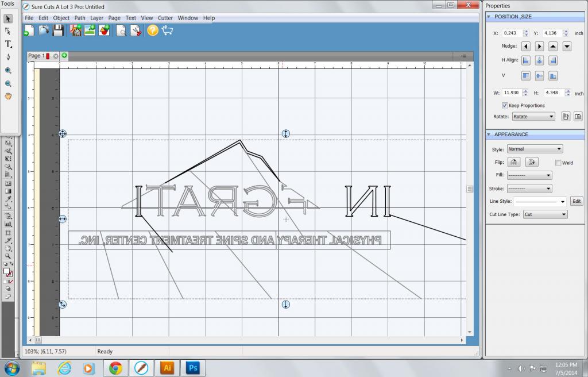Screen dimensions: 588x377
Task: Add a new page with green plus
Action: pos(64,56)
